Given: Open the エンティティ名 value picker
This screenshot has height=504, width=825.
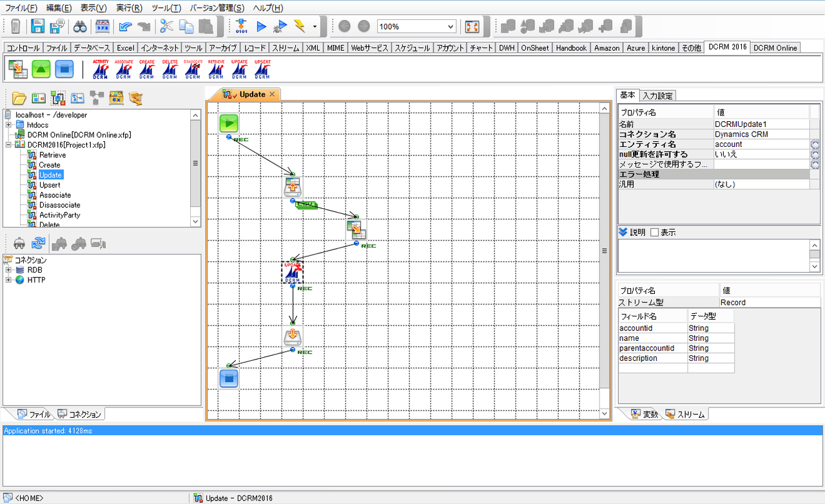Looking at the screenshot, I should pos(815,144).
